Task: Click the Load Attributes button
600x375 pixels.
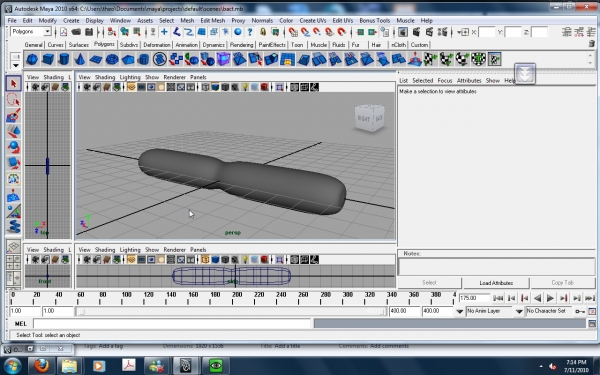Action: [496, 283]
